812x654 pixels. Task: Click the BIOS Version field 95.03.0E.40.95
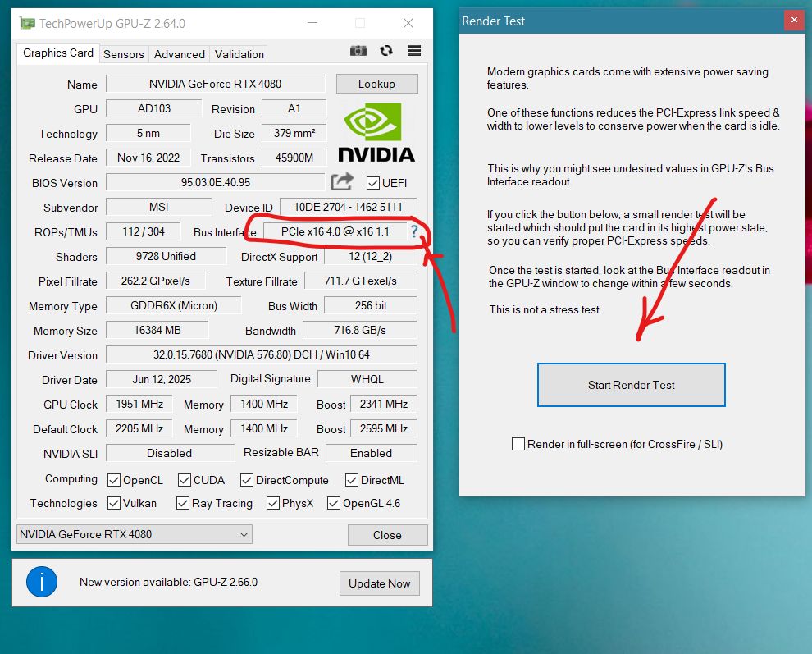pyautogui.click(x=216, y=182)
